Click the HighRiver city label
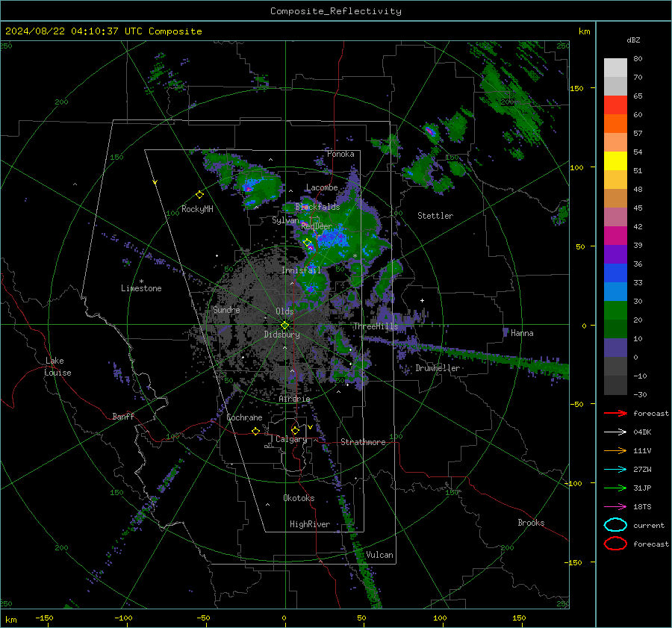This screenshot has width=672, height=628. tap(310, 524)
